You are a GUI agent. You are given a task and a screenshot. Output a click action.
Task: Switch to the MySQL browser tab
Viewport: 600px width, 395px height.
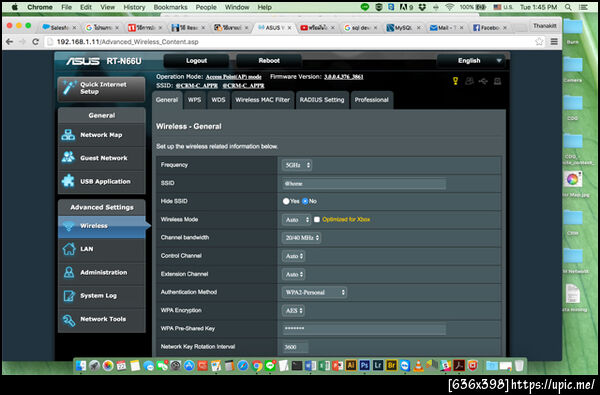(403, 28)
